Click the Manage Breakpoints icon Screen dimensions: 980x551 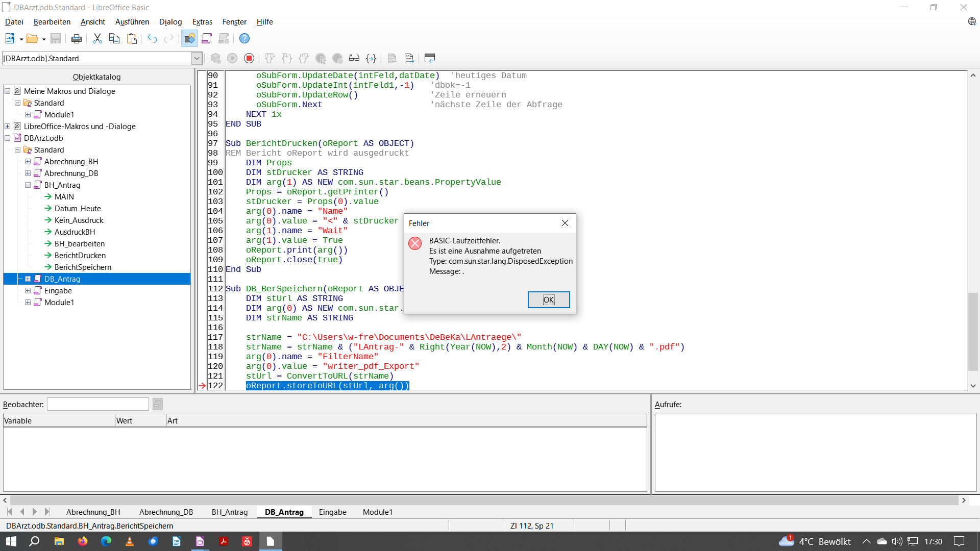[x=337, y=58]
